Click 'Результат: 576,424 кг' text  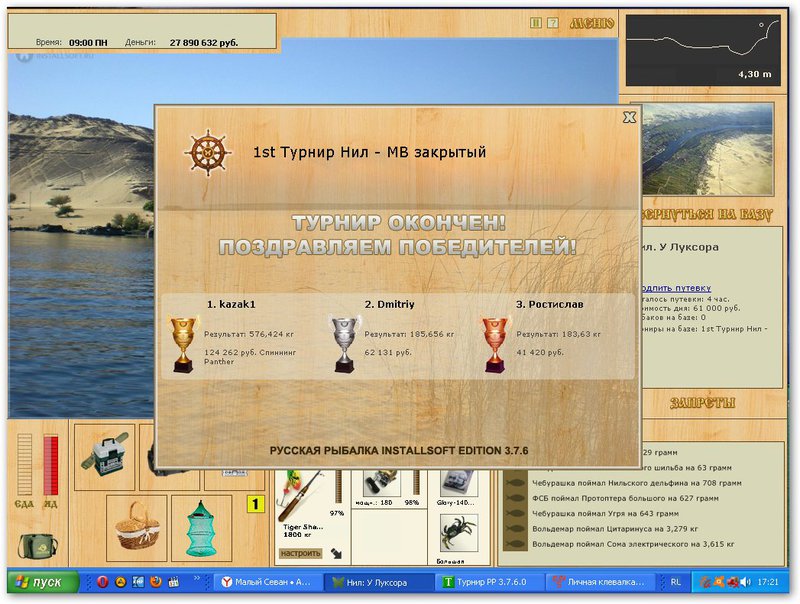tap(248, 334)
